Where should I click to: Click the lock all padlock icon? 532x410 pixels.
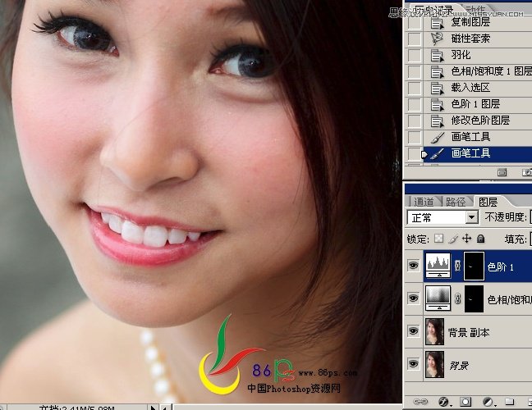[x=480, y=239]
